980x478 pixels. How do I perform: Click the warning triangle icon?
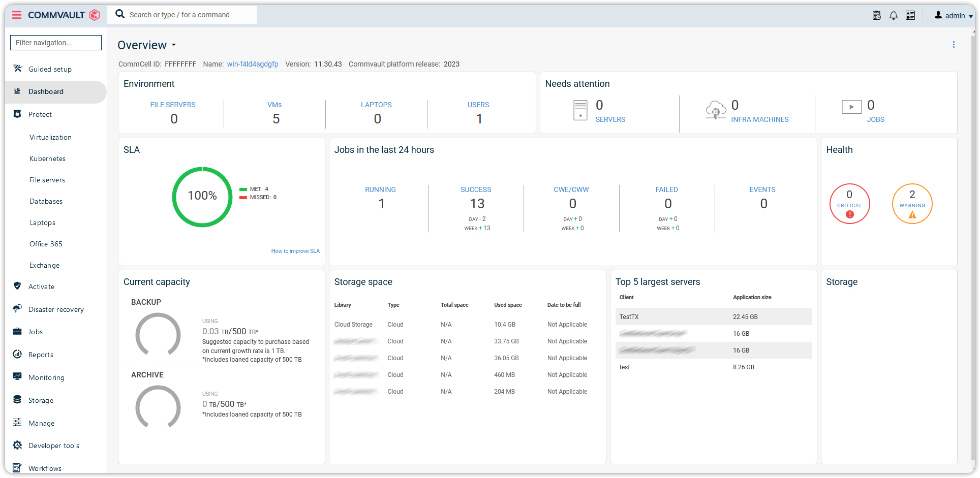tap(912, 215)
